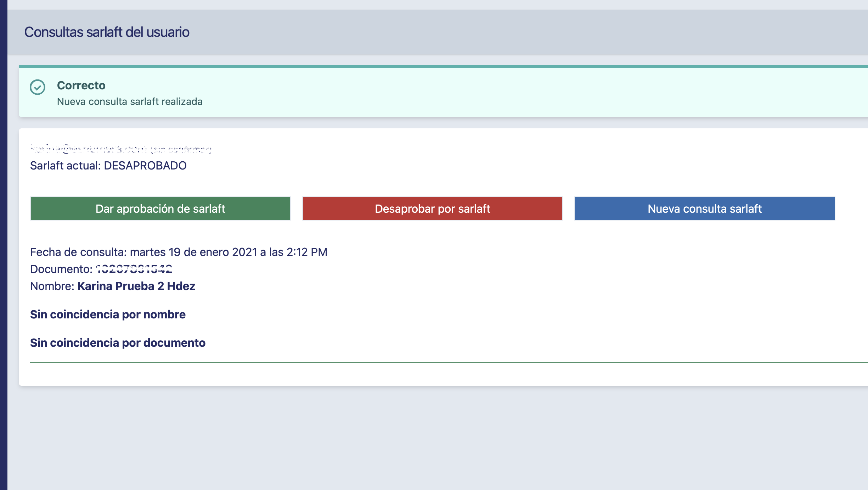Screen dimensions: 868x490
Task: Click Sin coincidencia por nombre text
Action: [x=108, y=314]
